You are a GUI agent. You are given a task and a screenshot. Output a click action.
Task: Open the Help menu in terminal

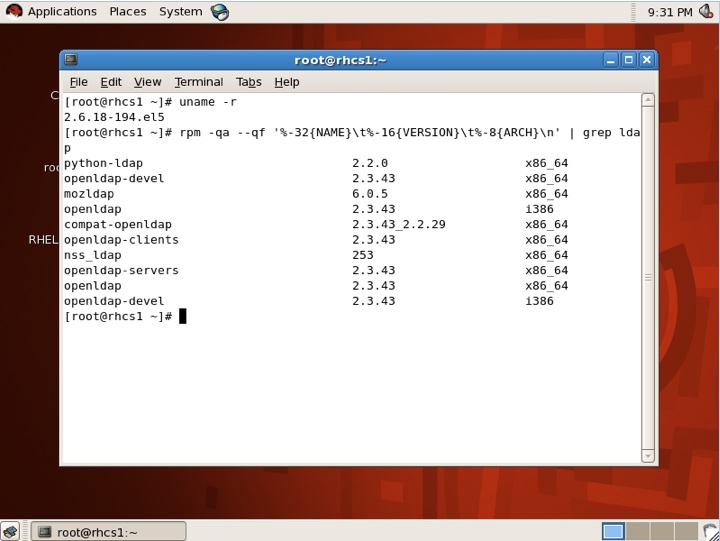(287, 82)
